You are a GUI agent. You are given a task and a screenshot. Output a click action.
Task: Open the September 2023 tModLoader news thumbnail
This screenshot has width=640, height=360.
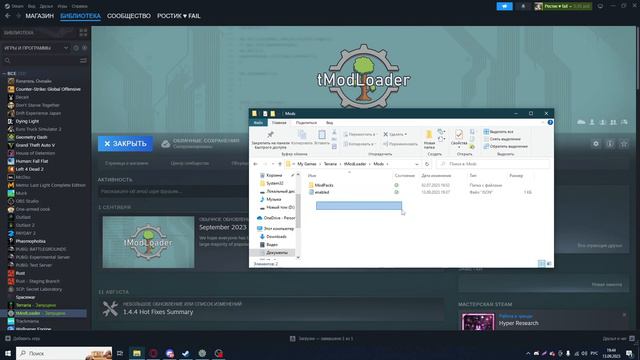pos(148,242)
